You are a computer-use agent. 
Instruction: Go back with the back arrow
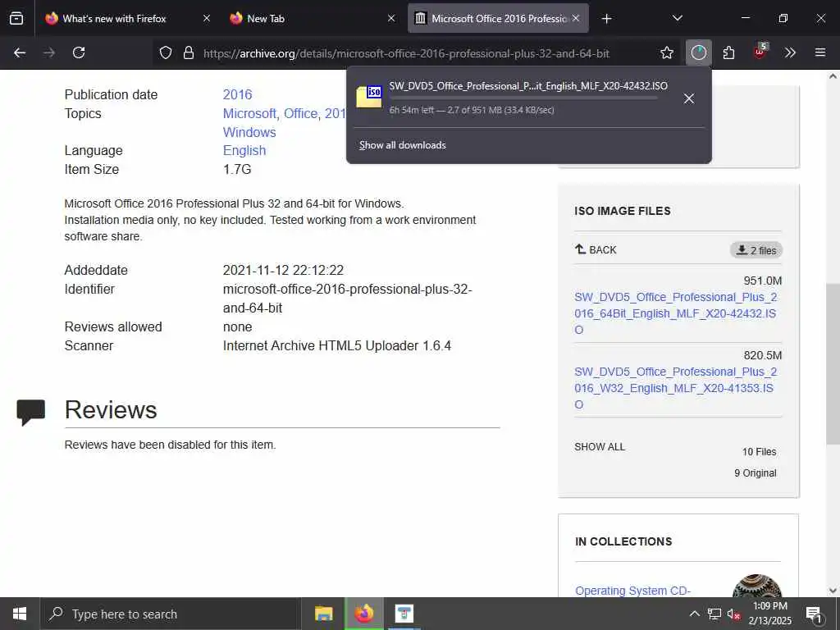coord(20,52)
